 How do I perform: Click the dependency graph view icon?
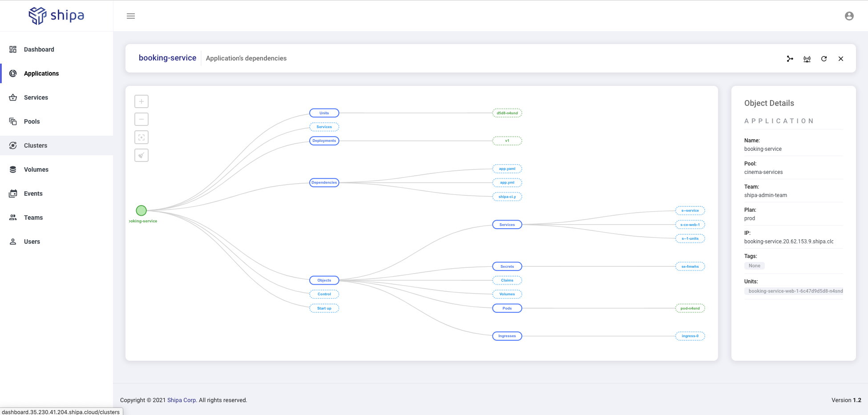790,59
